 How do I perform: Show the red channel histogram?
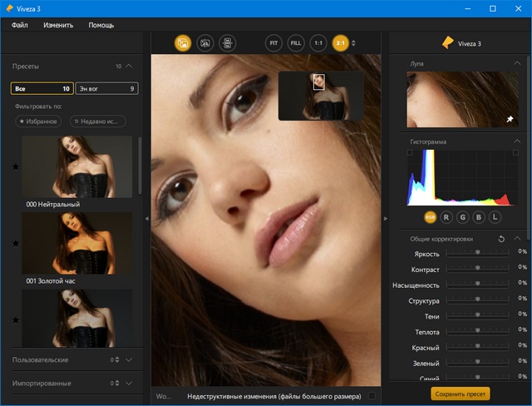[446, 216]
